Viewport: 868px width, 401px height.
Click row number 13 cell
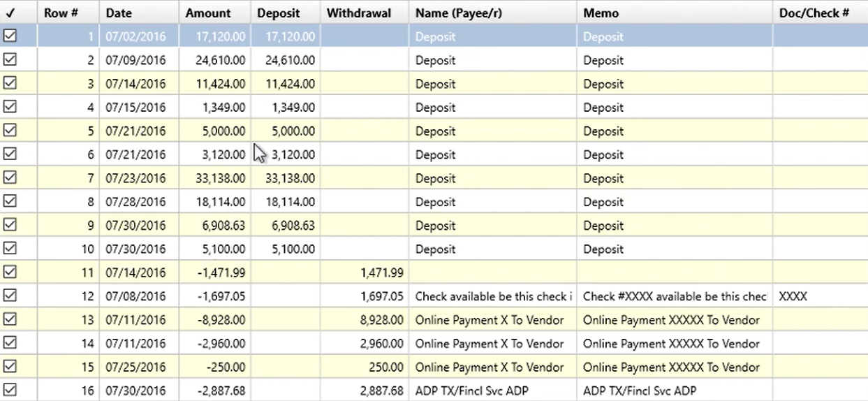(x=68, y=320)
